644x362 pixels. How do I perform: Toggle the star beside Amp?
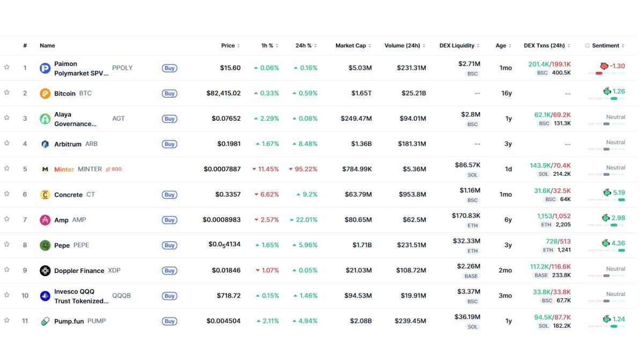[x=7, y=219]
